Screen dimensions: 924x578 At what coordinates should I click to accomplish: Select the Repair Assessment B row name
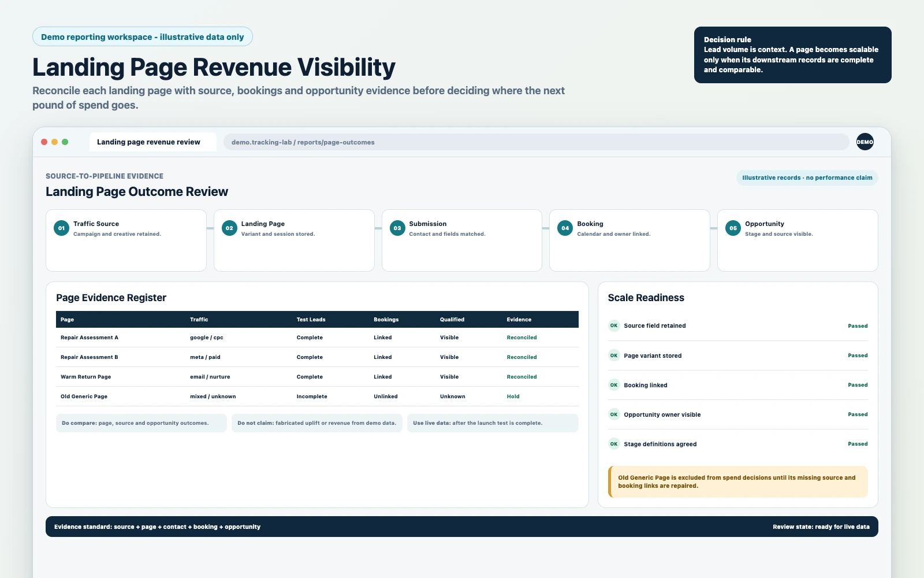pos(90,357)
